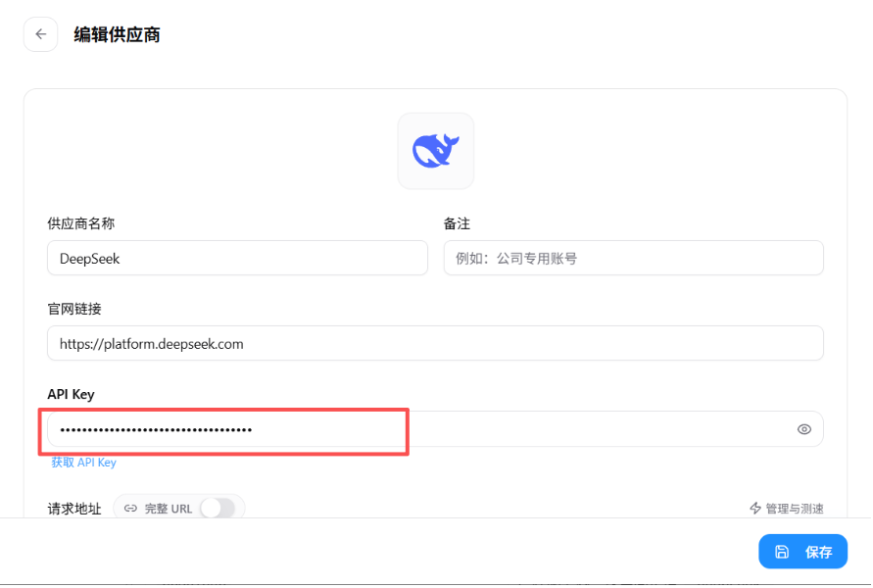Screen dimensions: 873x588
Task: Focus the 备注 notes input field
Action: [x=633, y=258]
